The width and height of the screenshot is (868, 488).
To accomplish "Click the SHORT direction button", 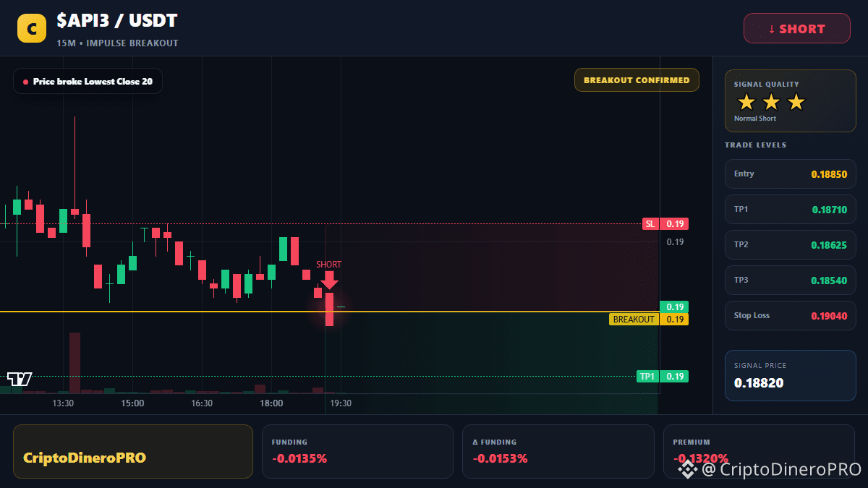I will pyautogui.click(x=797, y=29).
